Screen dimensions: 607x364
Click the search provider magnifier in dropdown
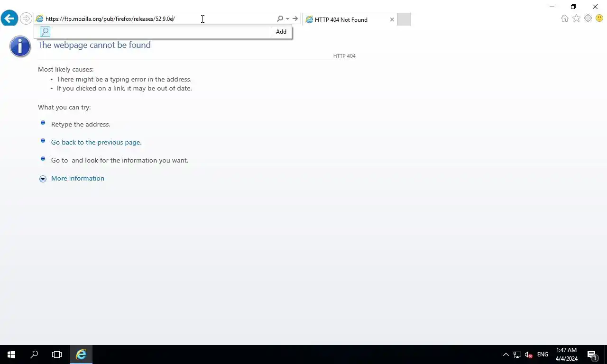[45, 32]
